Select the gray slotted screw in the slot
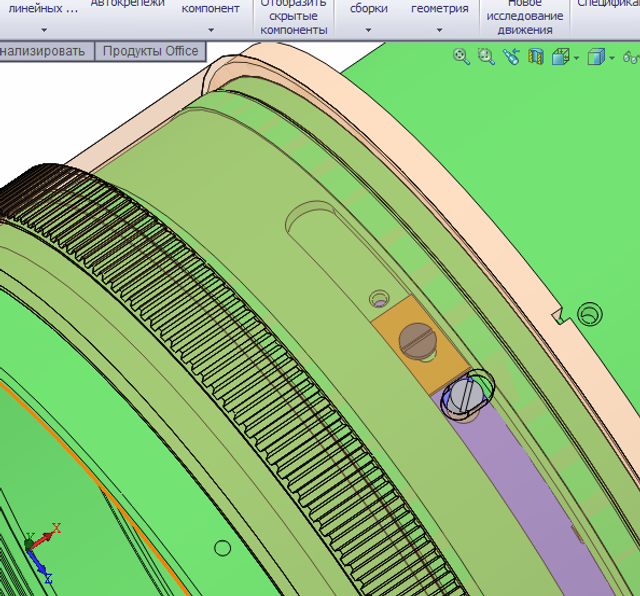Screen dimensions: 640x596 coord(465,396)
